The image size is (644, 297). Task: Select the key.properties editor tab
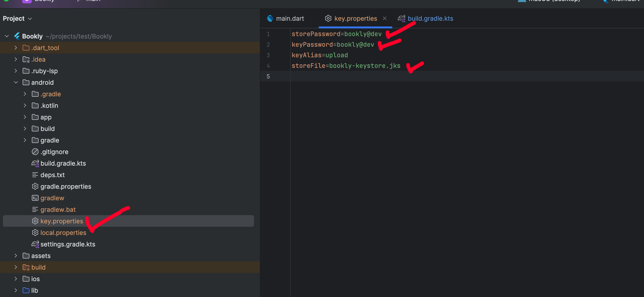[355, 19]
